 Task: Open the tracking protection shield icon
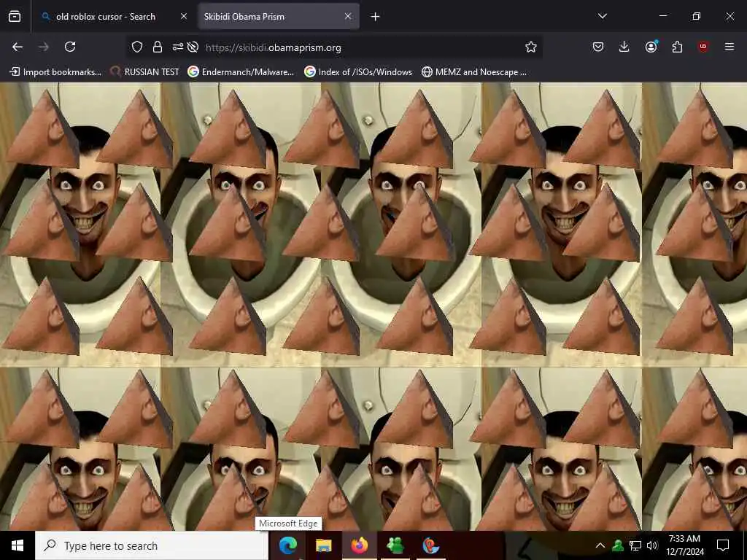click(x=137, y=47)
